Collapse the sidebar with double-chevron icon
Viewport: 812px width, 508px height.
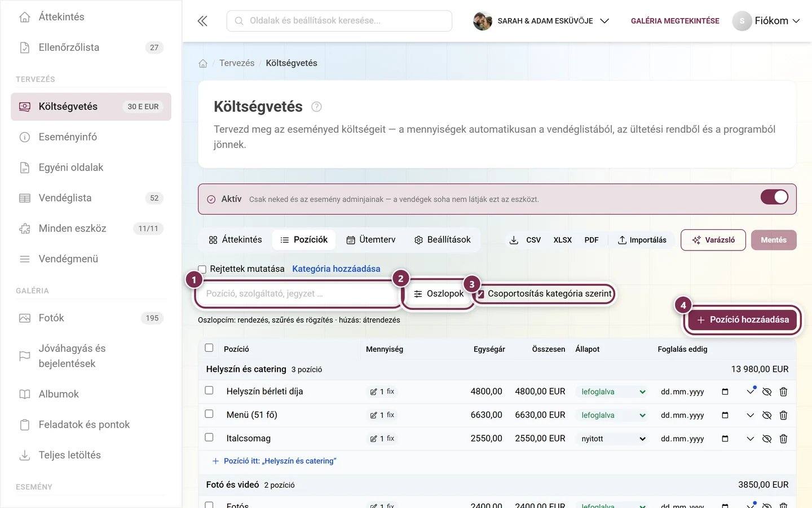coord(202,21)
